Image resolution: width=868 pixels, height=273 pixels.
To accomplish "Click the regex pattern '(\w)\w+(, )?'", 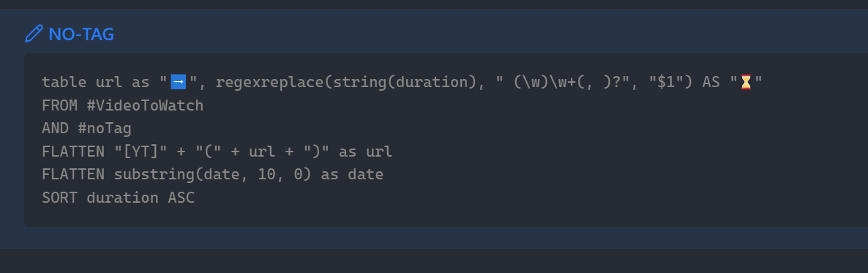I will 568,82.
